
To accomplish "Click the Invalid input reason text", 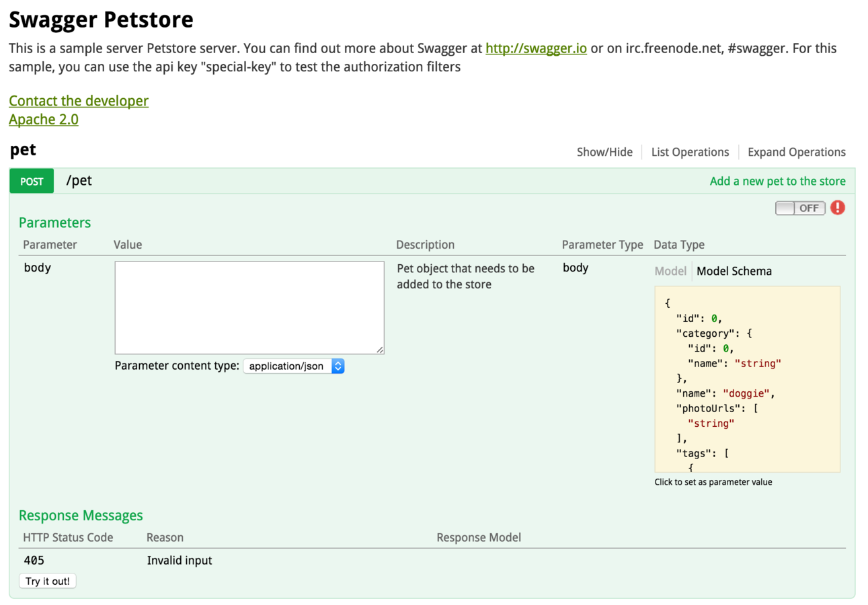I will (x=180, y=560).
